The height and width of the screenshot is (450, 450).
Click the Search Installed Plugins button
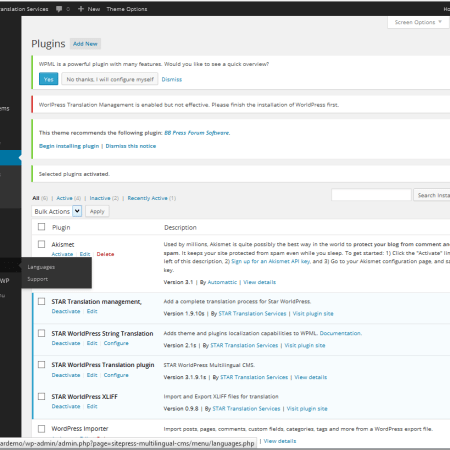(432, 195)
